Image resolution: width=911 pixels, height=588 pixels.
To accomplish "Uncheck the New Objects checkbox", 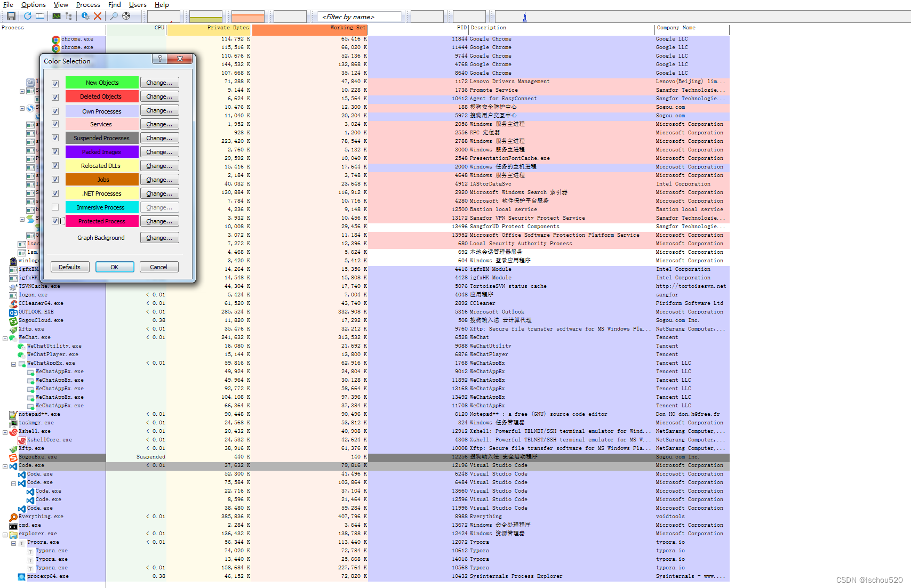I will 55,84.
